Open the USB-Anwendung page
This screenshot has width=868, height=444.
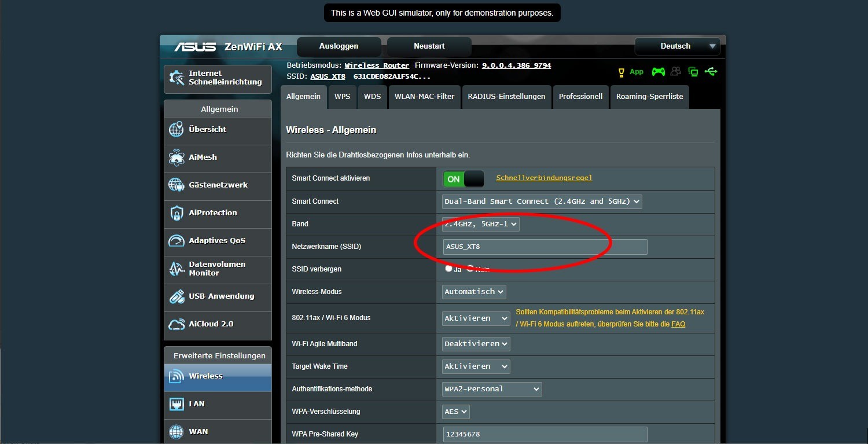218,296
